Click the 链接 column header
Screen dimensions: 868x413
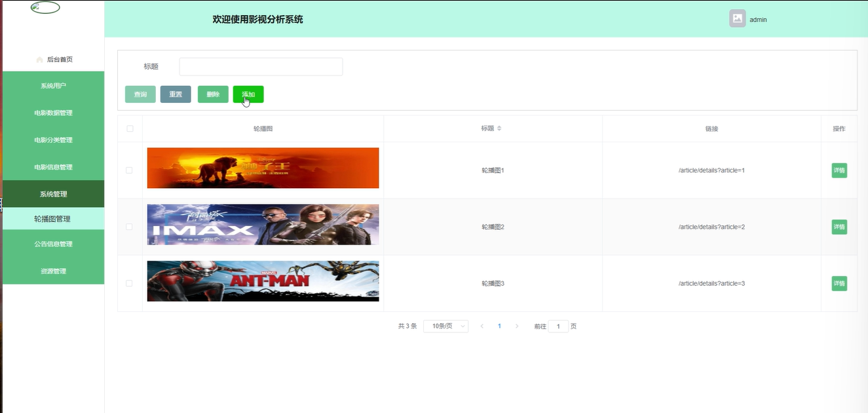[711, 128]
